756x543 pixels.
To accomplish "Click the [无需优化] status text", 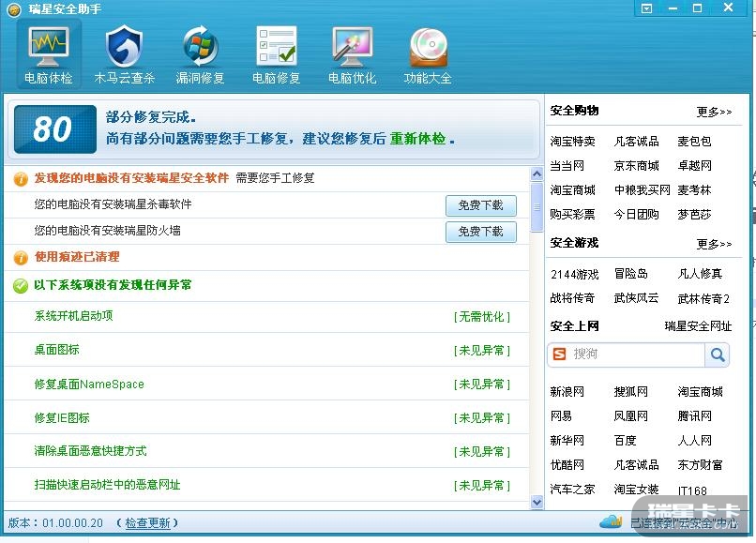I will [x=482, y=317].
